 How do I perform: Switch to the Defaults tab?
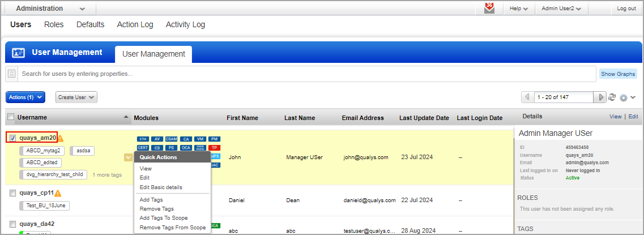(91, 25)
